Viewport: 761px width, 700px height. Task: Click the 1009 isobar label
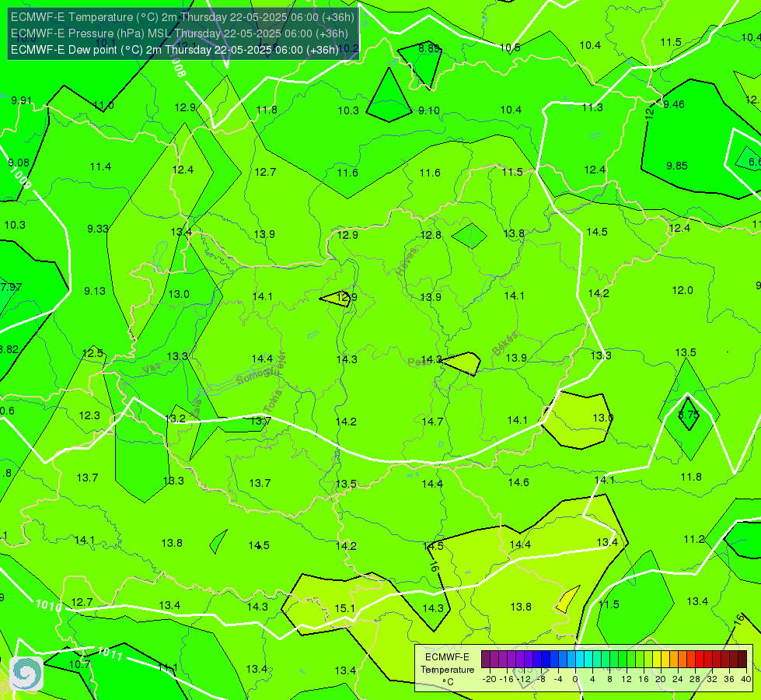pos(20,179)
